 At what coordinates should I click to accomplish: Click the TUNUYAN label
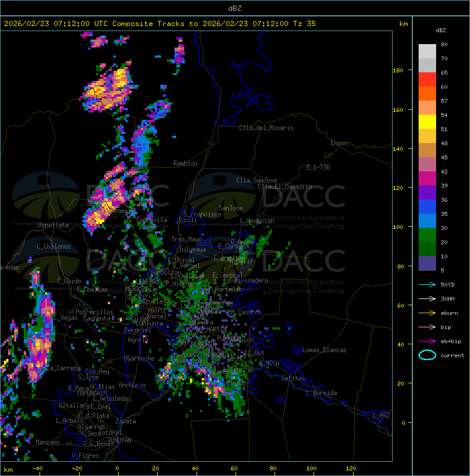click(119, 440)
